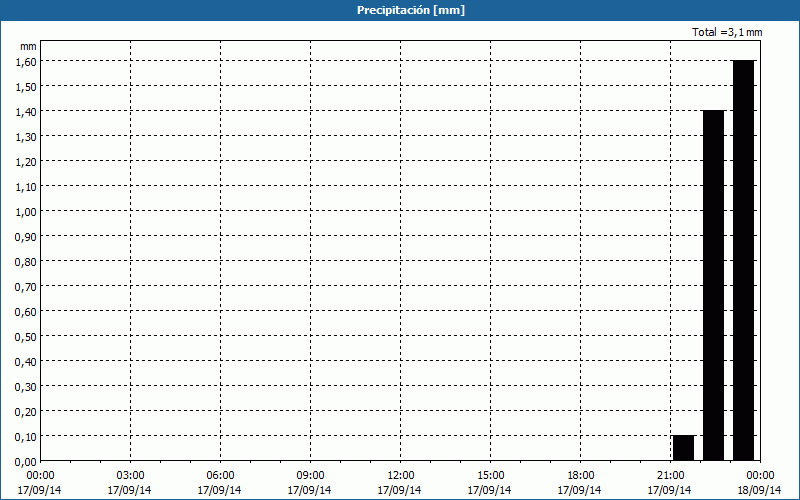Screen dimensions: 800x500
Task: Click the 0,40 y-axis value
Action: 26,362
